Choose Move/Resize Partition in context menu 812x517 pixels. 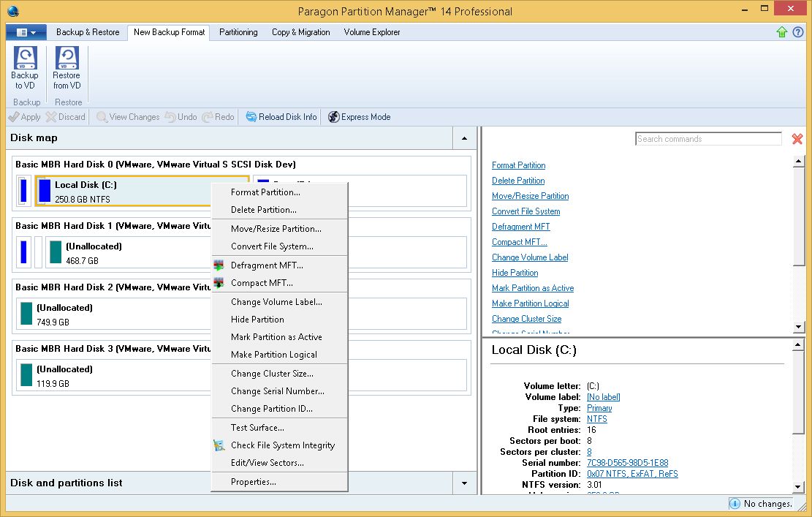[280, 228]
